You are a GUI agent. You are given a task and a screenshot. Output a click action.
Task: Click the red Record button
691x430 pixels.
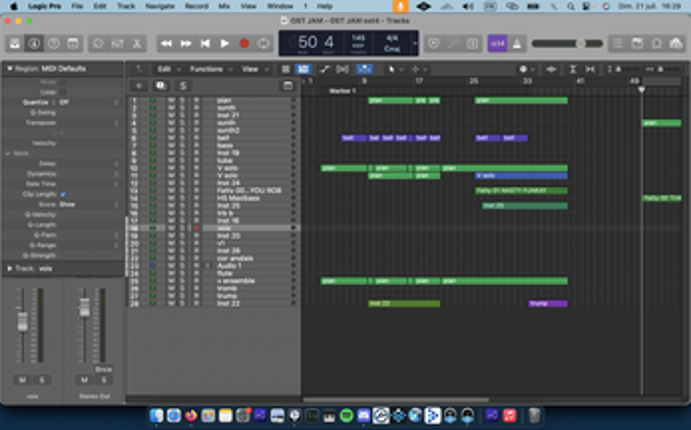pos(244,43)
